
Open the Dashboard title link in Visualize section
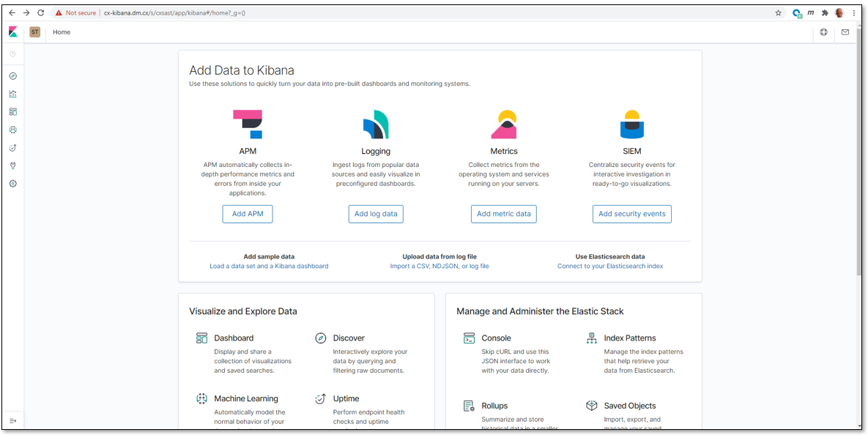click(234, 338)
